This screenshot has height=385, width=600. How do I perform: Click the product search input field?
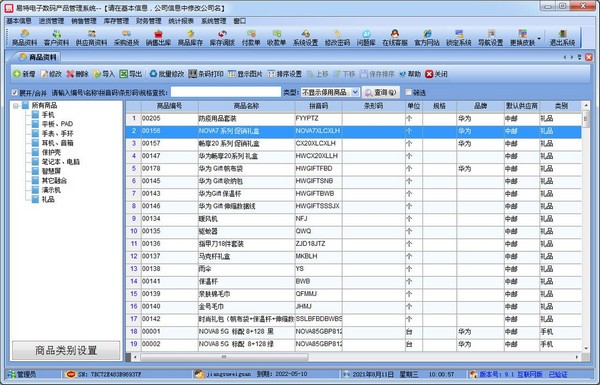pos(226,92)
